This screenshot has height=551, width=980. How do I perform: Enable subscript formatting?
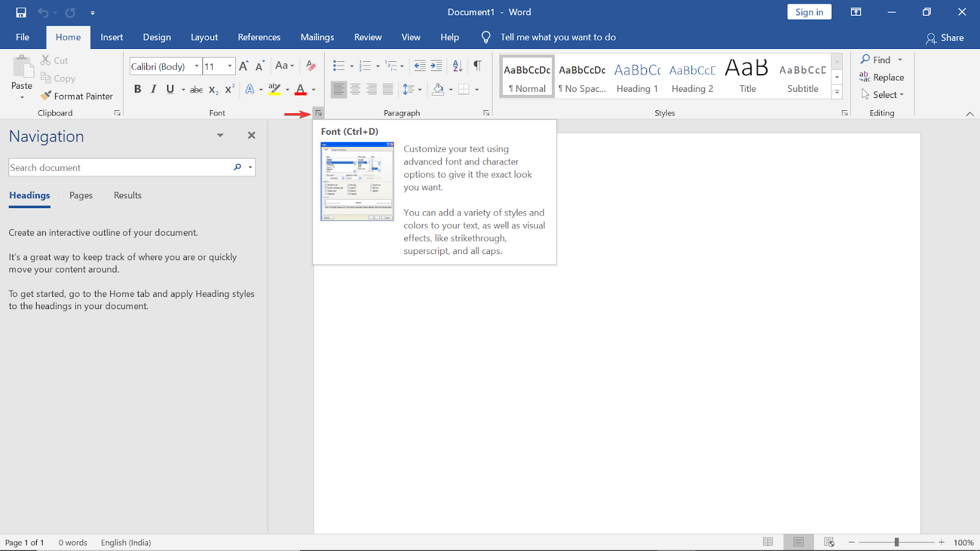click(213, 90)
